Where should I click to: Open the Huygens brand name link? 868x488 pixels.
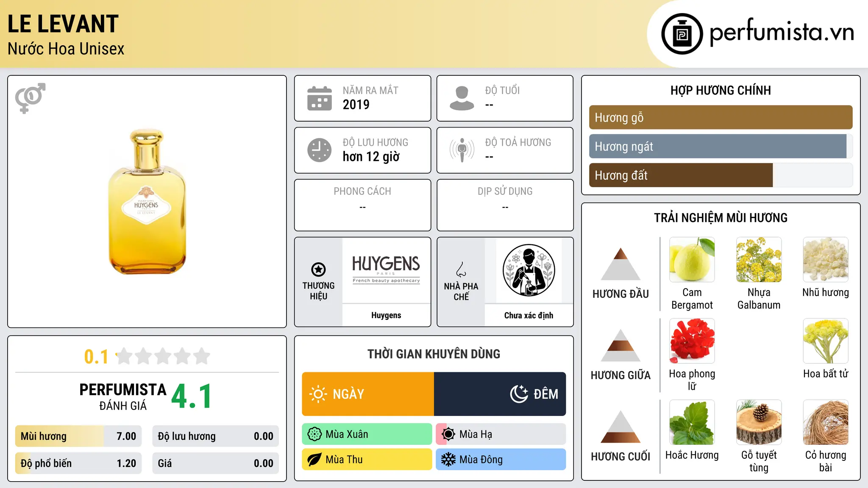(x=386, y=315)
